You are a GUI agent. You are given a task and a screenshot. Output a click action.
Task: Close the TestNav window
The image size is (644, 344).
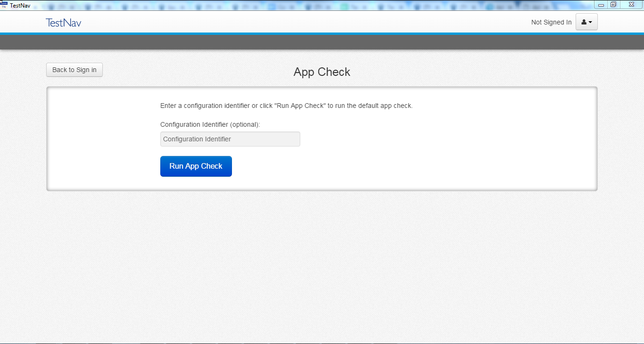click(x=630, y=4)
